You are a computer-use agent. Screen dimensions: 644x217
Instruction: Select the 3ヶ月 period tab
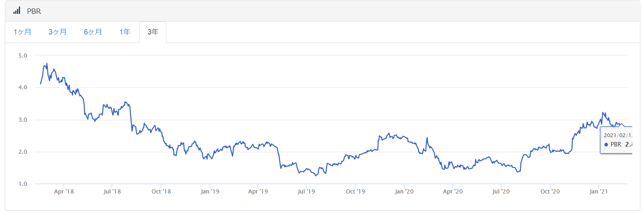point(57,32)
